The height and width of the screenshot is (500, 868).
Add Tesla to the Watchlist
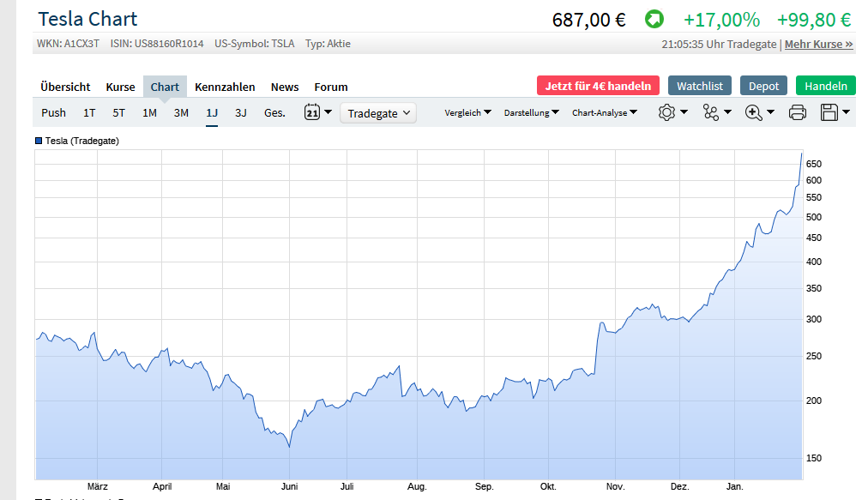coord(699,86)
